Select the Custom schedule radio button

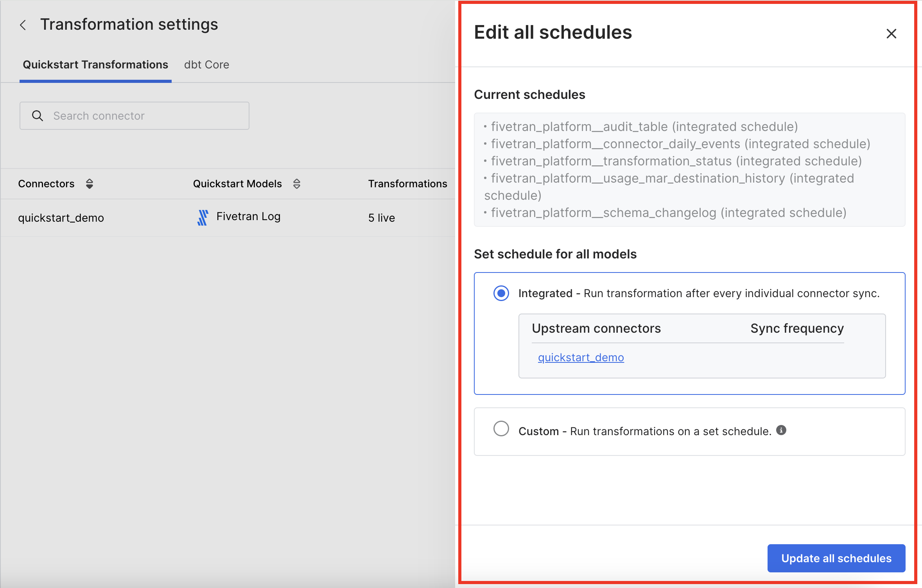click(x=501, y=428)
